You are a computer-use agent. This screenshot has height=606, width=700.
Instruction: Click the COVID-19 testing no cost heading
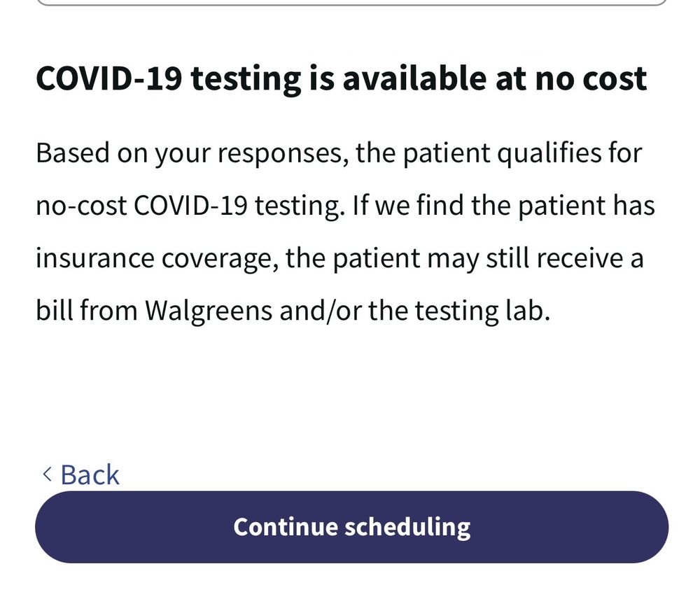(341, 79)
